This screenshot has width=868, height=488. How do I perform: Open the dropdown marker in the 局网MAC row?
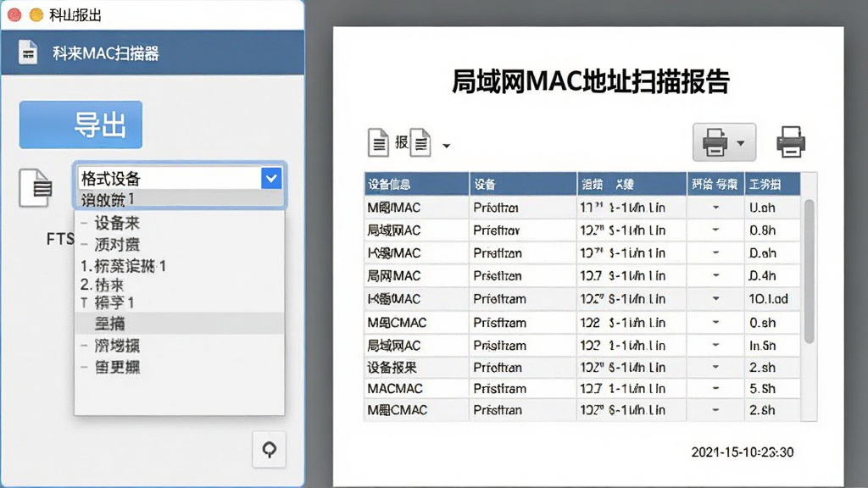pyautogui.click(x=715, y=275)
